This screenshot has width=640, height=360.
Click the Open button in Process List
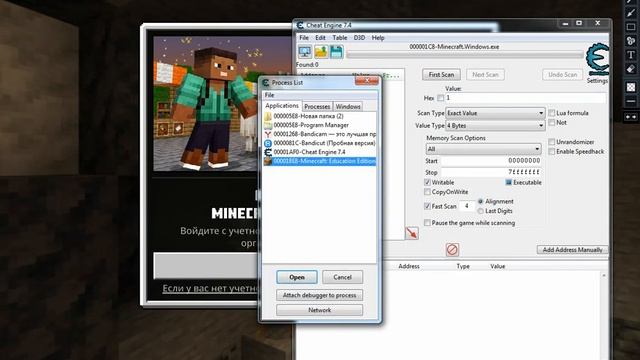(297, 277)
